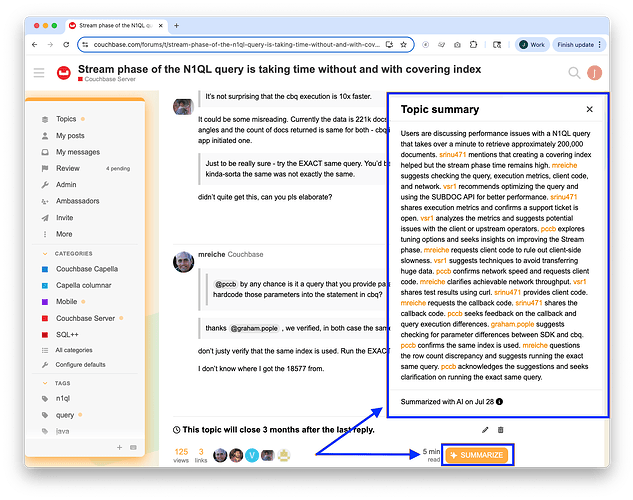Open Ambassadors in sidebar
The height and width of the screenshot is (500, 633).
pyautogui.click(x=78, y=201)
